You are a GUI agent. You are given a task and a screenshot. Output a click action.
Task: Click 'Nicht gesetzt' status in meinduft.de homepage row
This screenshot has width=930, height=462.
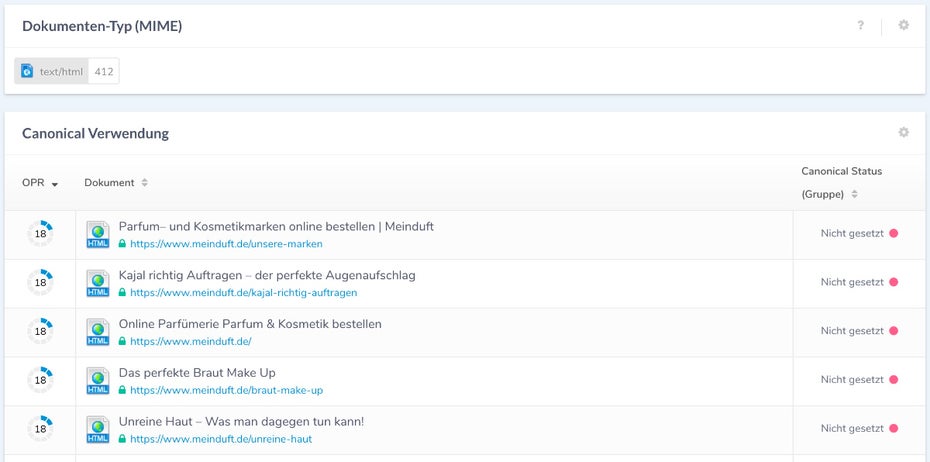coord(852,331)
